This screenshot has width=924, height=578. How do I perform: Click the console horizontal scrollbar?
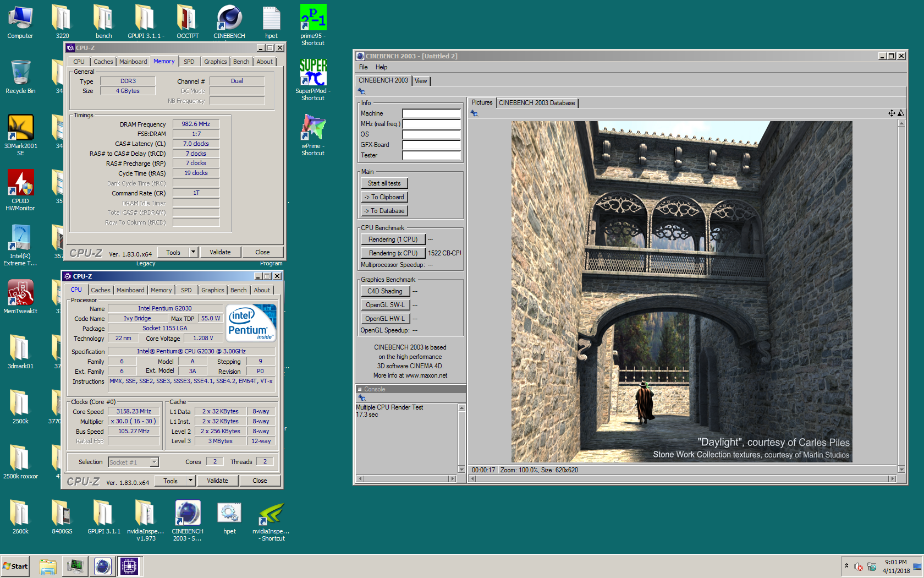tap(406, 478)
